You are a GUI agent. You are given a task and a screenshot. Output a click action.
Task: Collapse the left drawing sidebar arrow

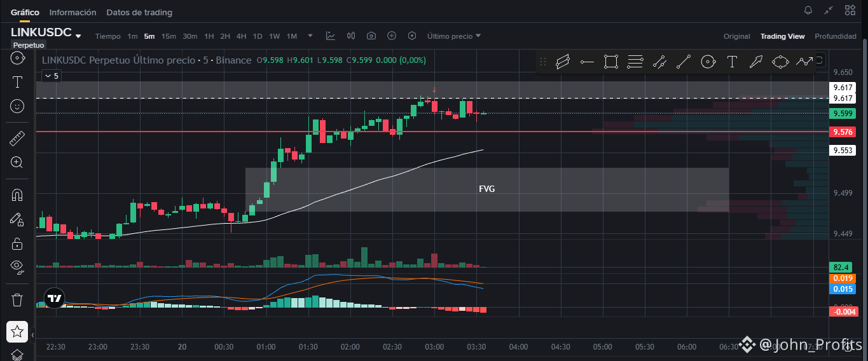pos(33,335)
